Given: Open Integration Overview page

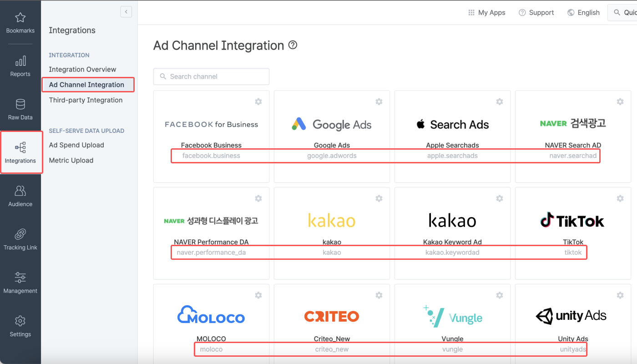Looking at the screenshot, I should [x=82, y=69].
